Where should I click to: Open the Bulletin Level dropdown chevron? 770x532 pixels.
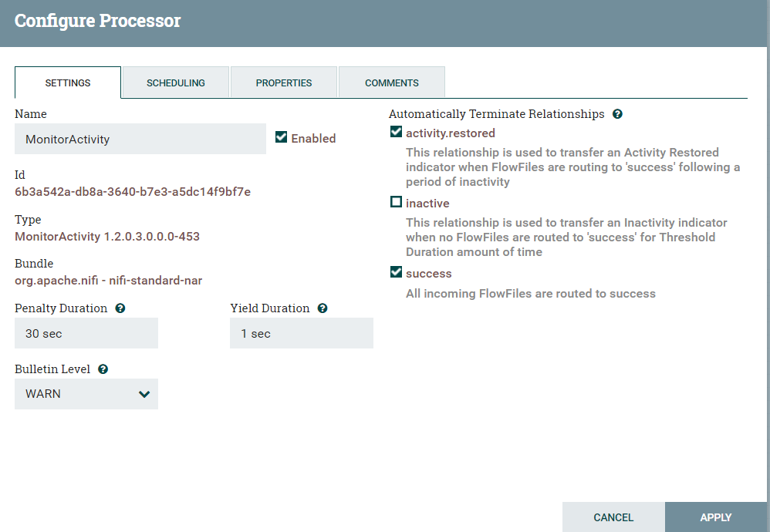(144, 394)
